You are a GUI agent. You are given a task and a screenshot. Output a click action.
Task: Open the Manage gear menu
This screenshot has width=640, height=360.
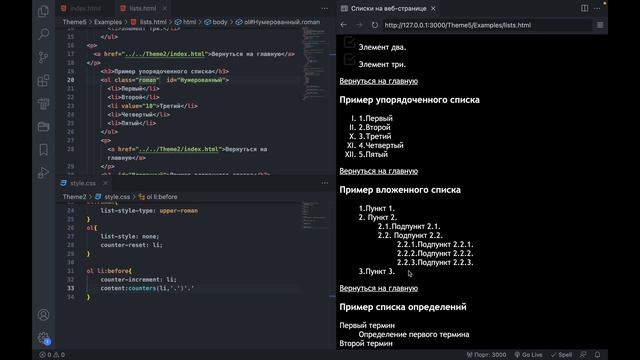coord(43,338)
